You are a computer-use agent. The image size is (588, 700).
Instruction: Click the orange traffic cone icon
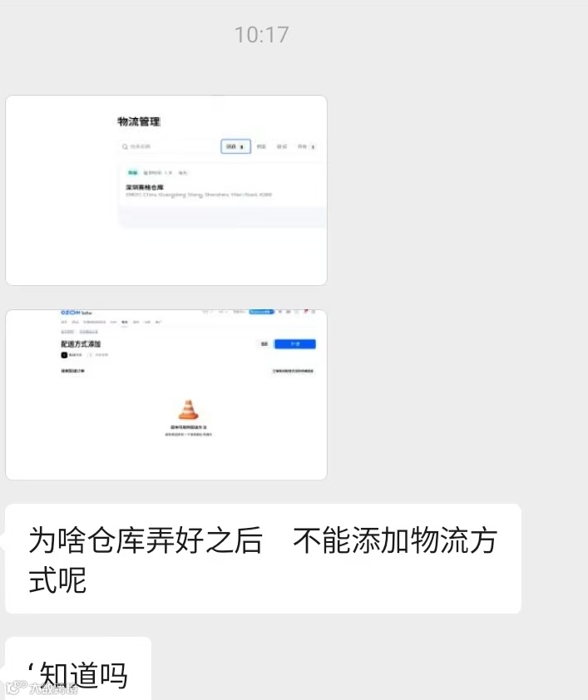189,409
